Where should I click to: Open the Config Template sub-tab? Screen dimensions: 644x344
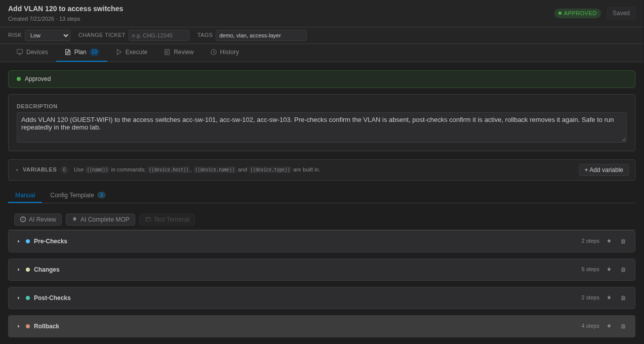pos(78,195)
